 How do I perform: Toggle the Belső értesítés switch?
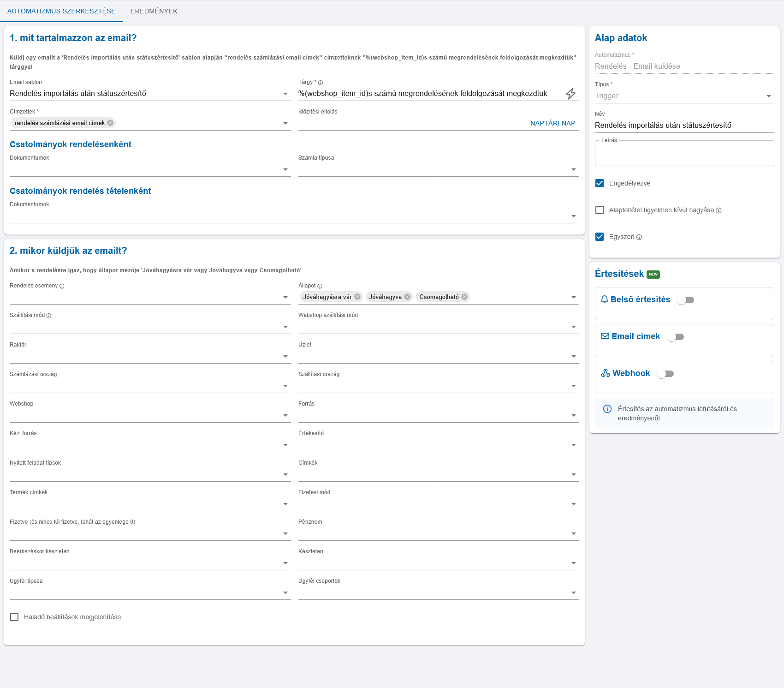pyautogui.click(x=685, y=300)
